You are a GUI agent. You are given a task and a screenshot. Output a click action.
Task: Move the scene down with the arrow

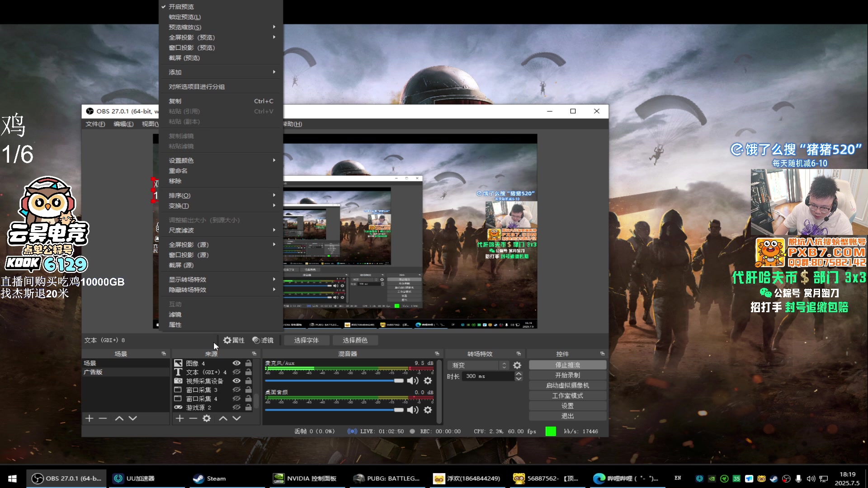pos(132,418)
